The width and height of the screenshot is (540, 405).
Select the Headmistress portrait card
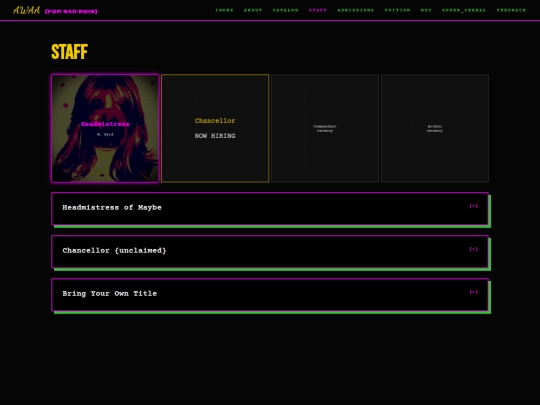pos(105,128)
